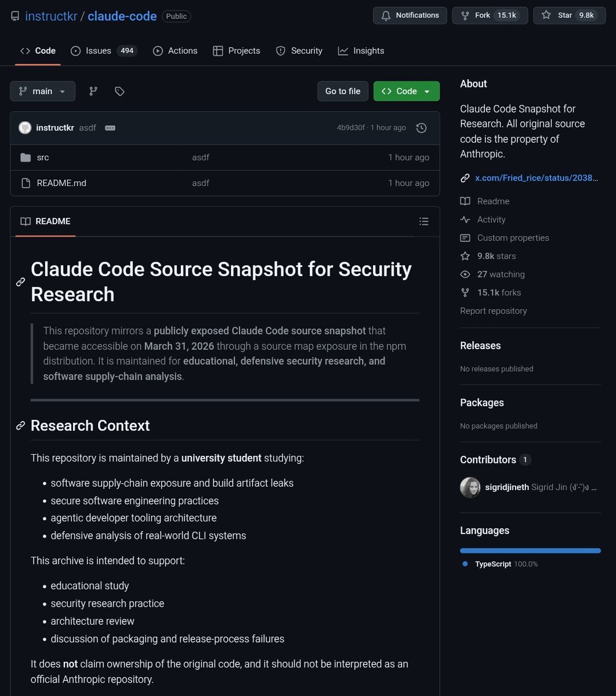View tags via the tag icon
616x696 pixels.
(x=119, y=91)
